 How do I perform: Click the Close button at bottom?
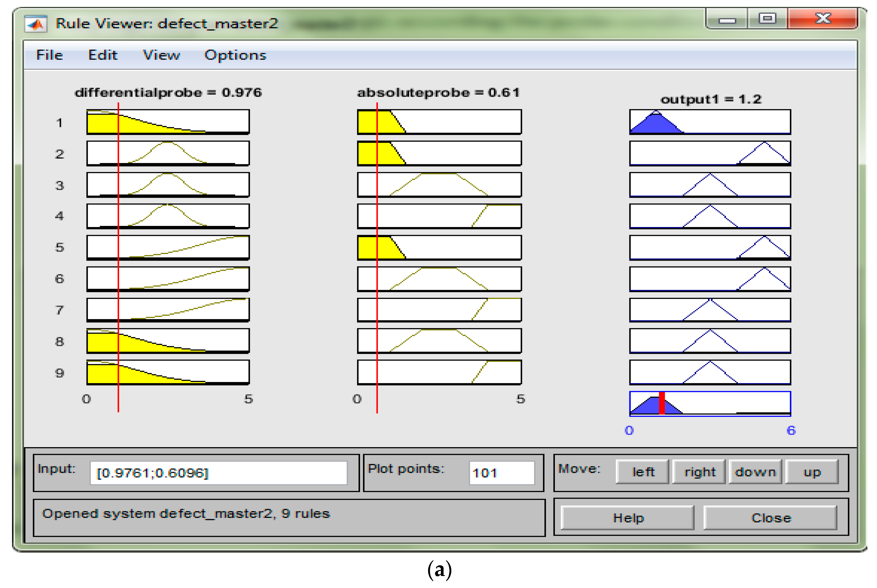pyautogui.click(x=770, y=518)
